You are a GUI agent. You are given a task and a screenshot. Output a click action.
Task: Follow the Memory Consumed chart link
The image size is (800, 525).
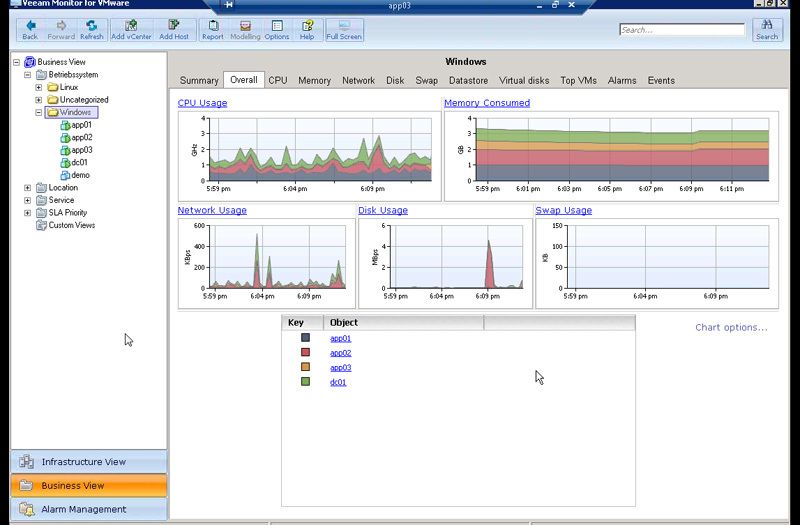coord(487,103)
